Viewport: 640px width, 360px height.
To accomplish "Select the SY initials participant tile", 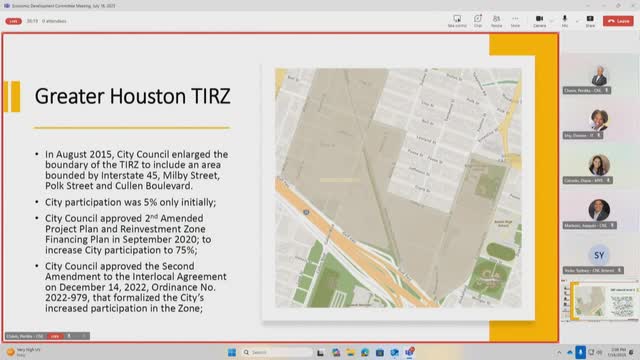I will tap(599, 255).
